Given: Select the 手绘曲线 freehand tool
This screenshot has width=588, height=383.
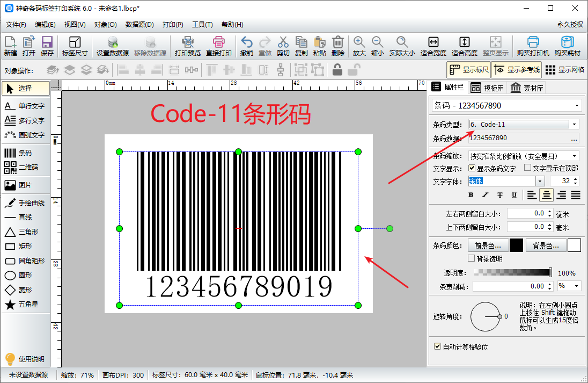Looking at the screenshot, I should tap(26, 203).
